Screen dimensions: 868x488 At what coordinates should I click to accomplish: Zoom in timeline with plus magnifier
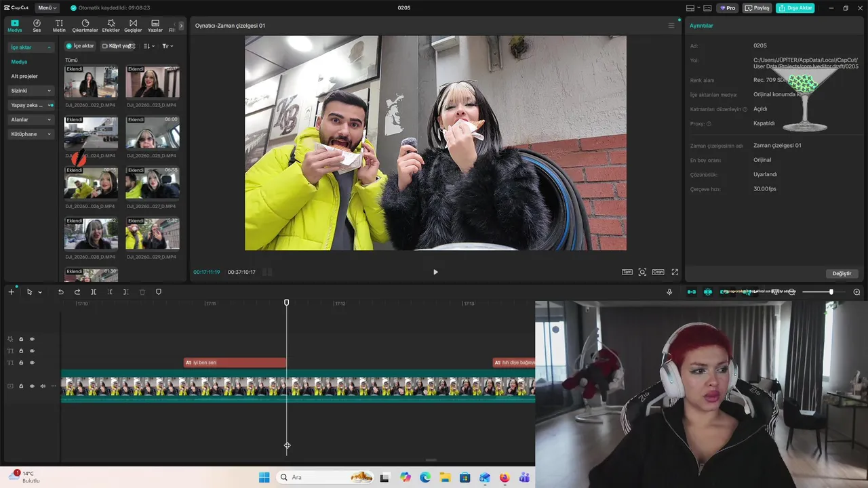856,292
